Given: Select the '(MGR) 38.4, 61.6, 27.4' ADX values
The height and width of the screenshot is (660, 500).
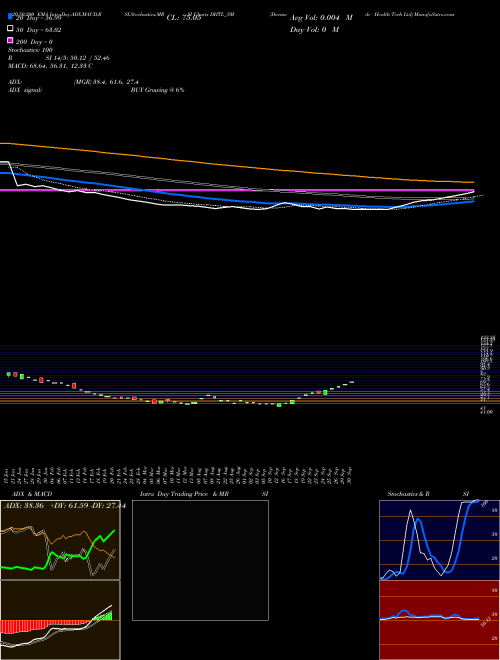Looking at the screenshot, I should click(106, 82).
